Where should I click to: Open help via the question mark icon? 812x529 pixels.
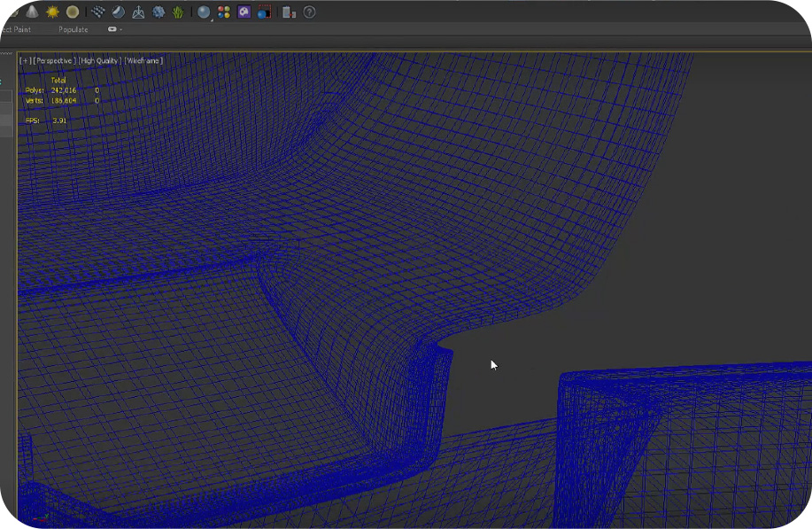pyautogui.click(x=309, y=12)
